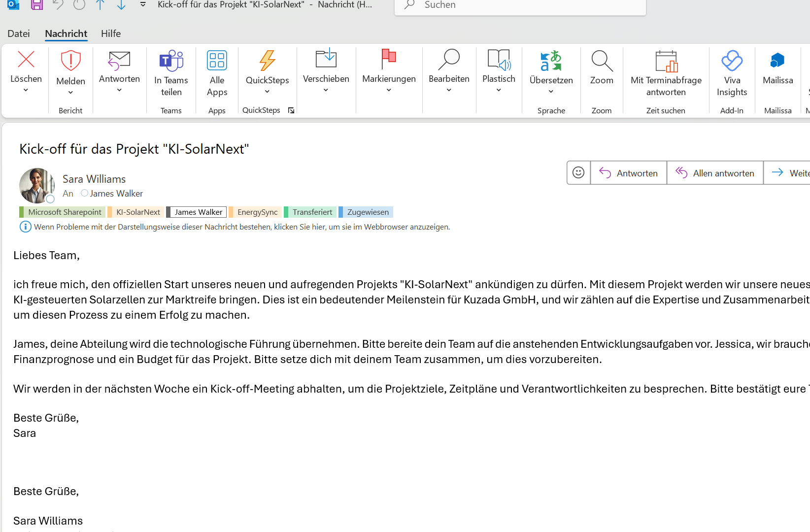Image resolution: width=810 pixels, height=532 pixels.
Task: Open the Mailissa add-in icon
Action: [x=777, y=60]
